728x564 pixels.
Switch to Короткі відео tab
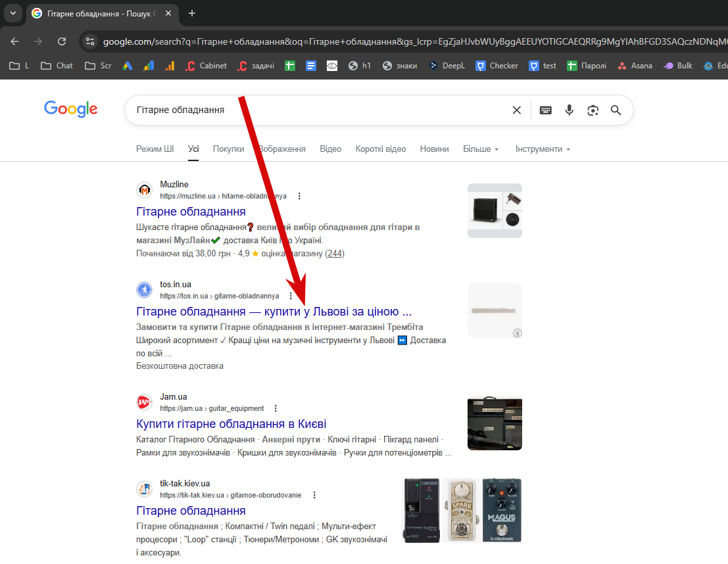381,149
